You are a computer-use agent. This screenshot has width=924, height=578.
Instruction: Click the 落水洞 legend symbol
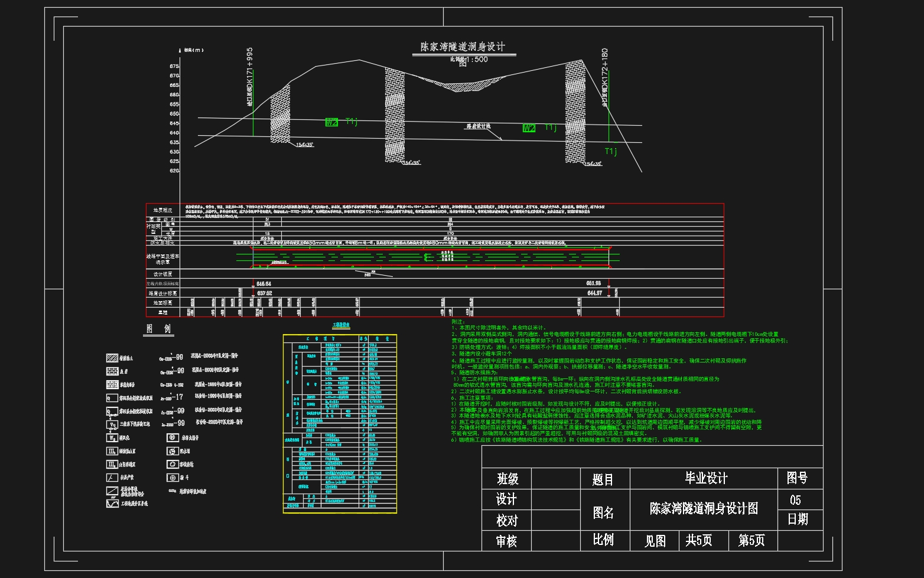[x=173, y=451]
